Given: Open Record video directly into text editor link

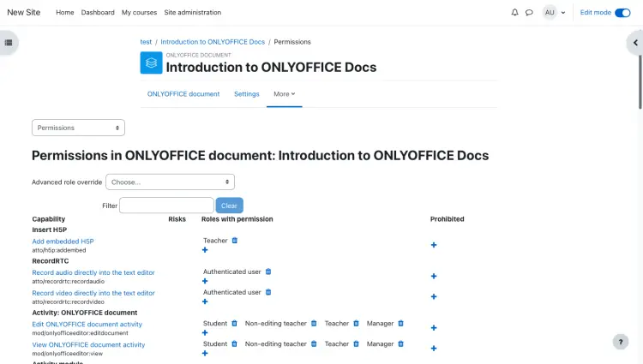Looking at the screenshot, I should [x=93, y=293].
